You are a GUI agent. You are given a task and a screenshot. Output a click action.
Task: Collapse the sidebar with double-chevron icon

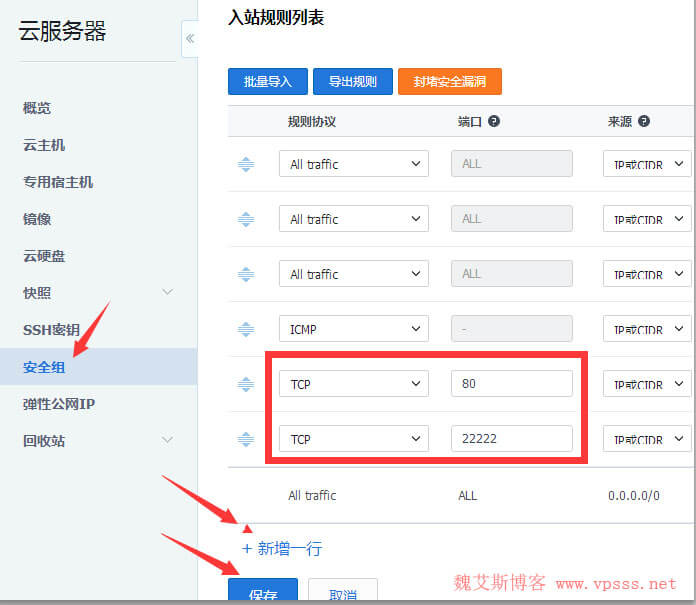pyautogui.click(x=190, y=39)
